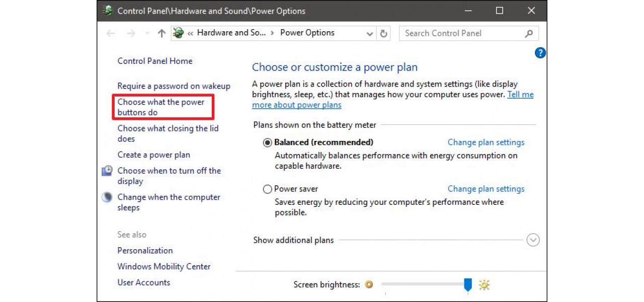The width and height of the screenshot is (644, 302).
Task: Go up one level with Up arrow
Action: 162,33
